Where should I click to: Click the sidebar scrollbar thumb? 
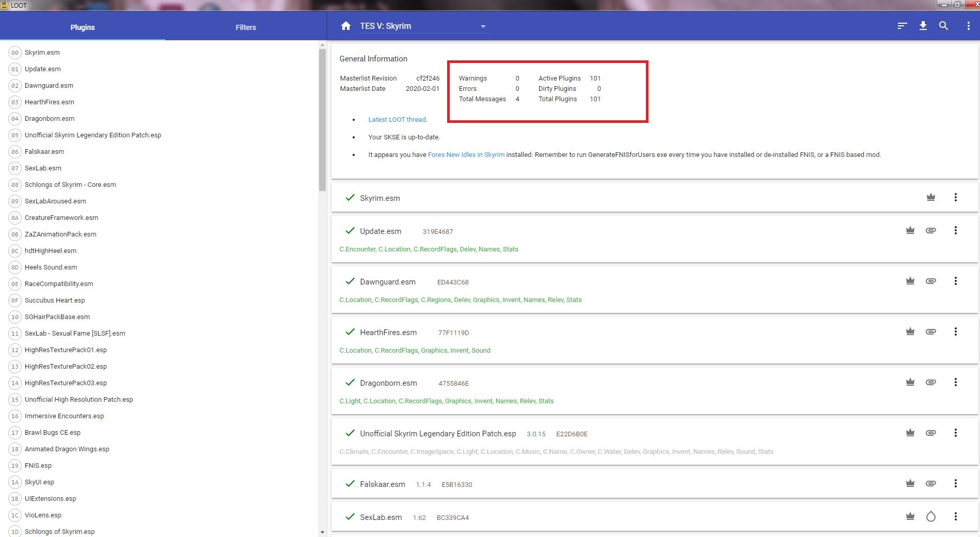click(322, 120)
